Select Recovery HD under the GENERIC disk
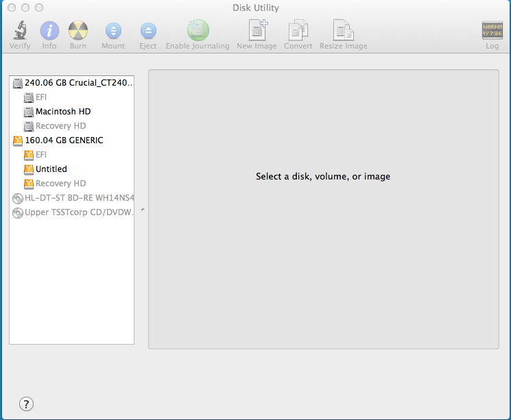The width and height of the screenshot is (511, 420). pos(72,184)
